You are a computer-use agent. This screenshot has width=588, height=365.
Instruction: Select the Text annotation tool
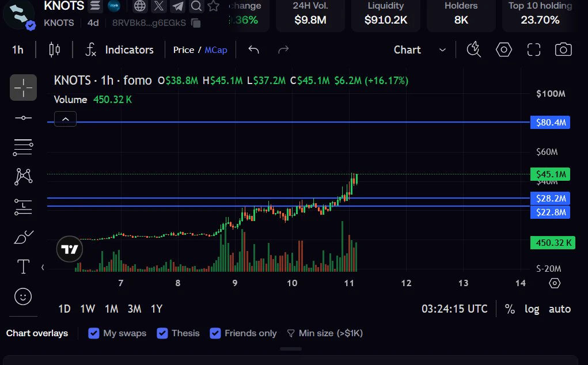pos(23,267)
